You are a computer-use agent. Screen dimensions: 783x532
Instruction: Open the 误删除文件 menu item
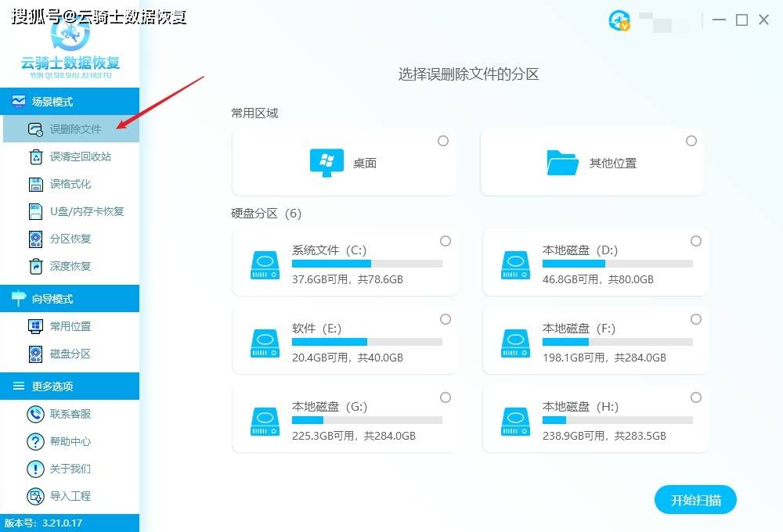[x=71, y=129]
